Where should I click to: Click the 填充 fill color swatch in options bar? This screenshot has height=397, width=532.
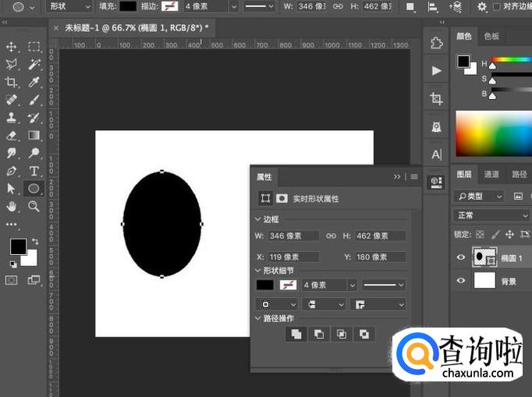click(x=128, y=6)
